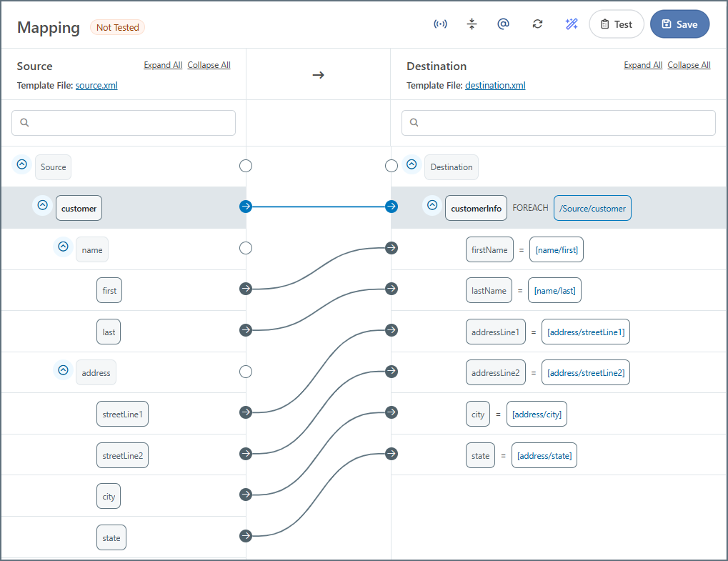Screen dimensions: 728x561
Task: Select the streetLine1 source node
Action: click(122, 414)
